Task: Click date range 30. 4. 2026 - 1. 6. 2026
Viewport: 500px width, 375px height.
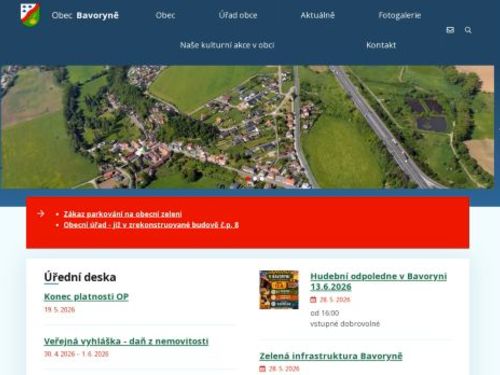Action: tap(76, 354)
